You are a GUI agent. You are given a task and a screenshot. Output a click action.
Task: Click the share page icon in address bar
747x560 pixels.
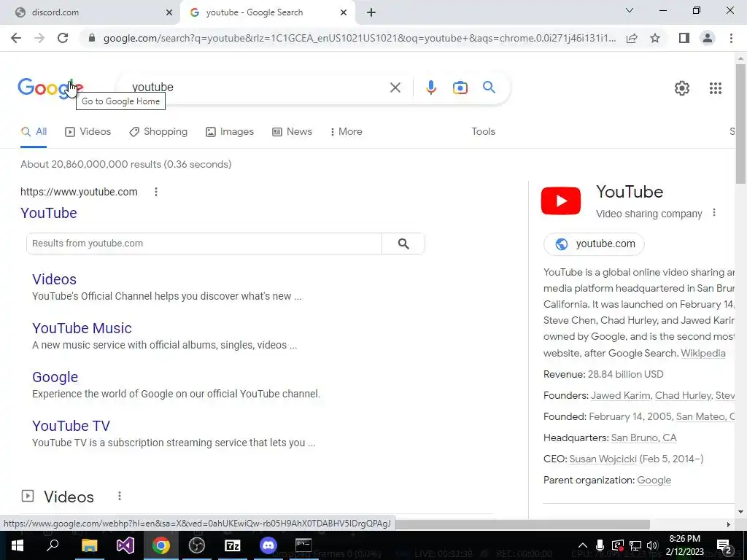(x=632, y=38)
